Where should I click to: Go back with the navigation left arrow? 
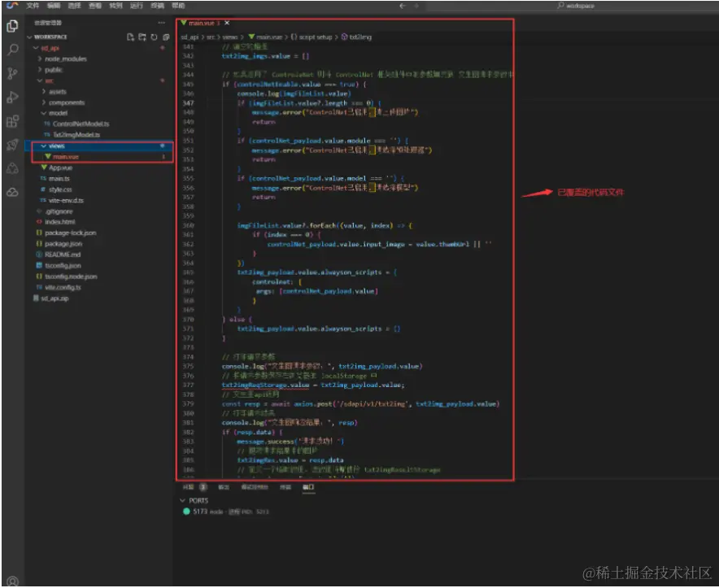(402, 6)
